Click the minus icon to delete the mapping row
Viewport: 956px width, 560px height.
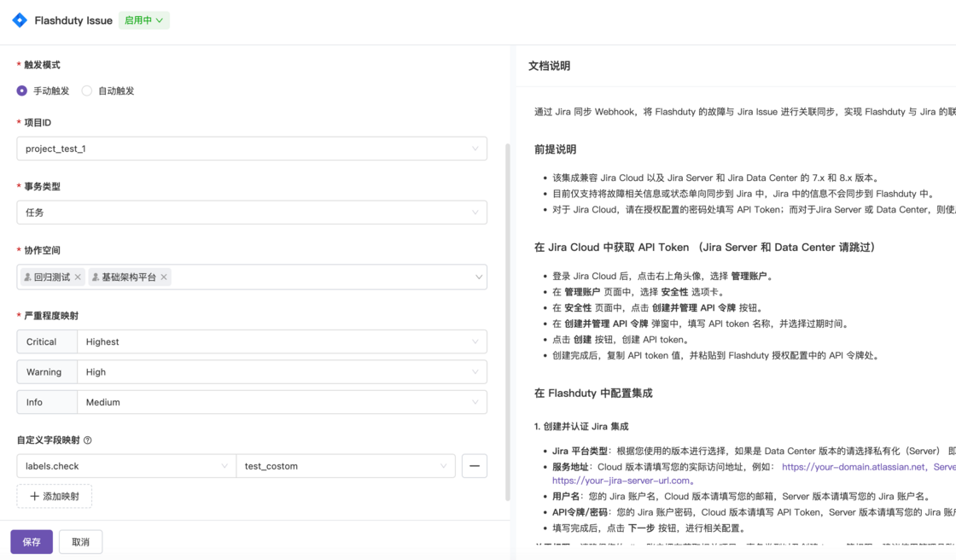[x=474, y=466]
